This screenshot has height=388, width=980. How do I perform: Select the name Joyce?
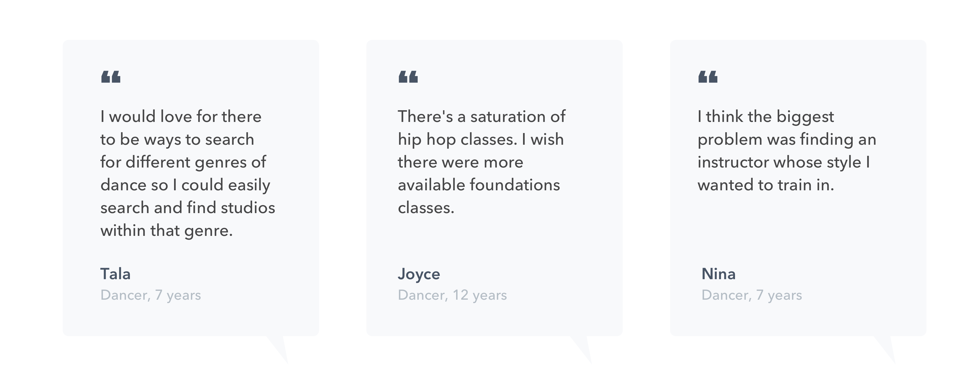click(419, 274)
